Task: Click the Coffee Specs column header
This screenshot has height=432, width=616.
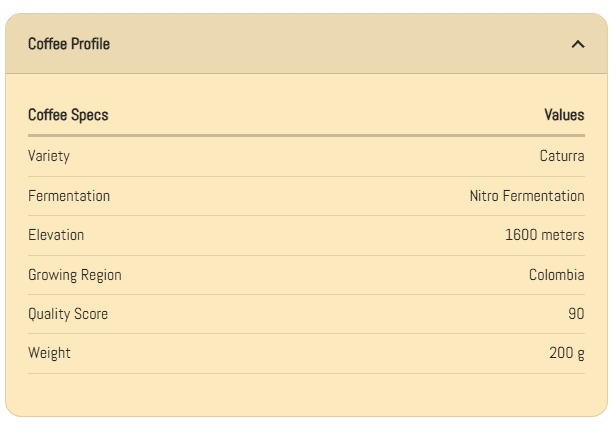Action: point(68,115)
